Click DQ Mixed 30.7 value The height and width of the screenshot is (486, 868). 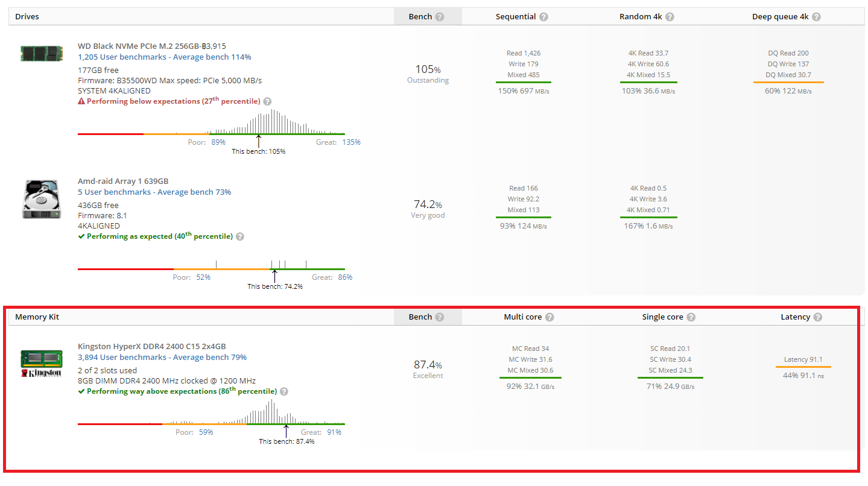[x=788, y=75]
